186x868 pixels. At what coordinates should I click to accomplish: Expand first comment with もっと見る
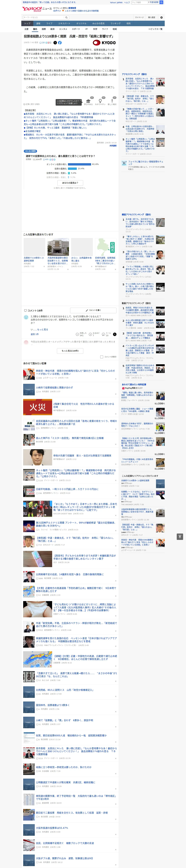pyautogui.click(x=43, y=329)
